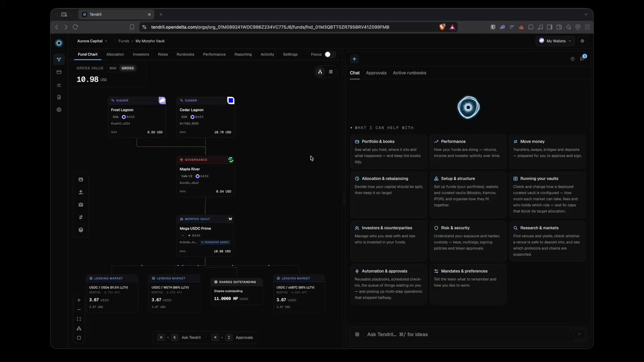Click the upload icon in canvas toolbar
Viewport: 644px width, 362px height.
pos(80,192)
